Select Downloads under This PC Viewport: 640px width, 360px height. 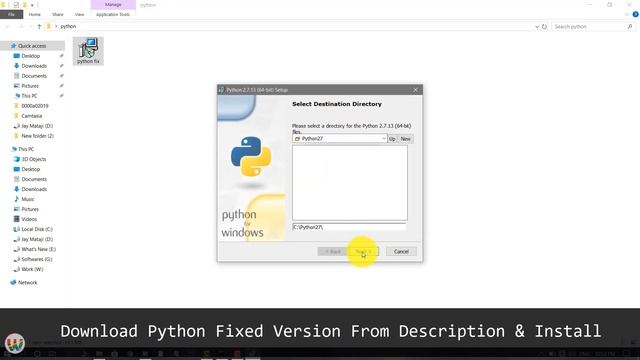[30, 189]
